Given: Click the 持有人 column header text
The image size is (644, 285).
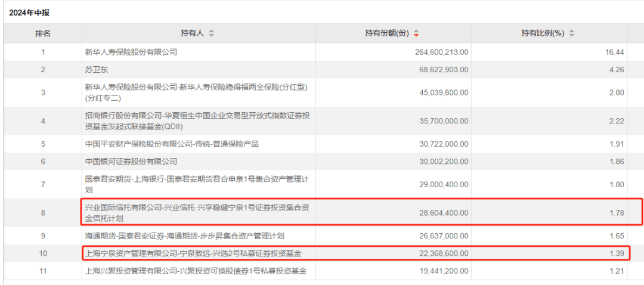Looking at the screenshot, I should [192, 33].
